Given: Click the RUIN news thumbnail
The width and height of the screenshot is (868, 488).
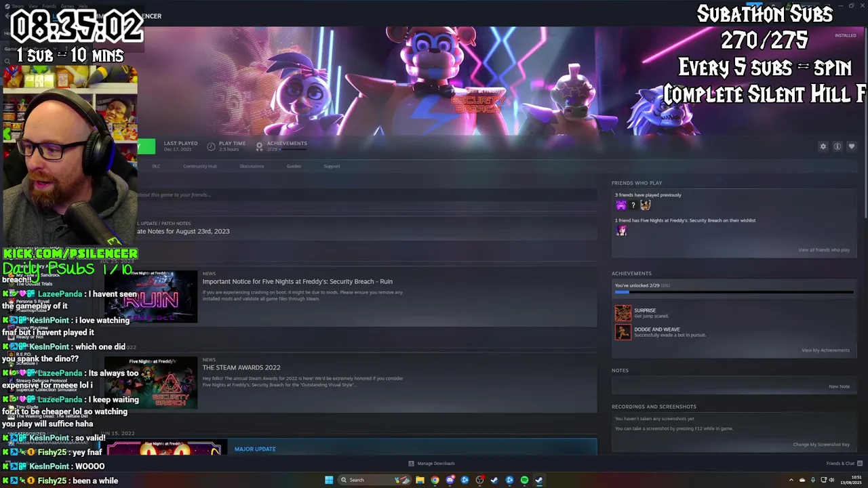Looking at the screenshot, I should point(151,296).
